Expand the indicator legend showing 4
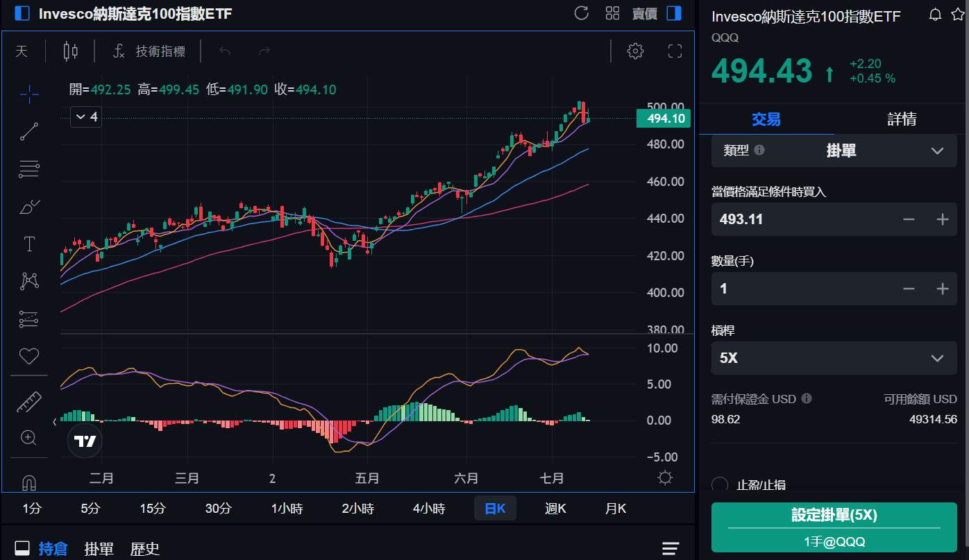Viewport: 969px width, 560px height. [x=87, y=117]
